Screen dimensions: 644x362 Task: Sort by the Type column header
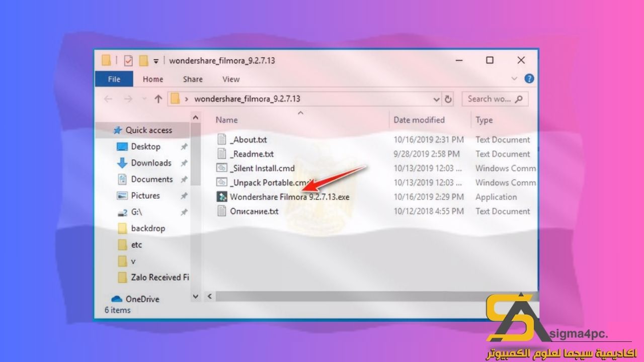pos(484,120)
